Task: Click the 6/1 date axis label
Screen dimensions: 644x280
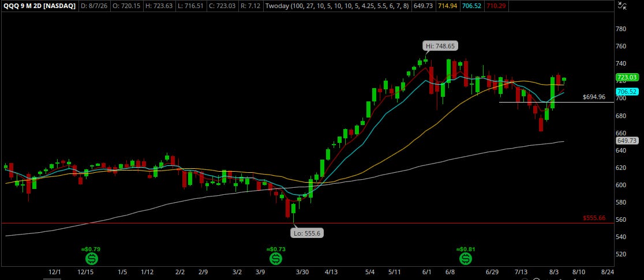Action: point(427,272)
